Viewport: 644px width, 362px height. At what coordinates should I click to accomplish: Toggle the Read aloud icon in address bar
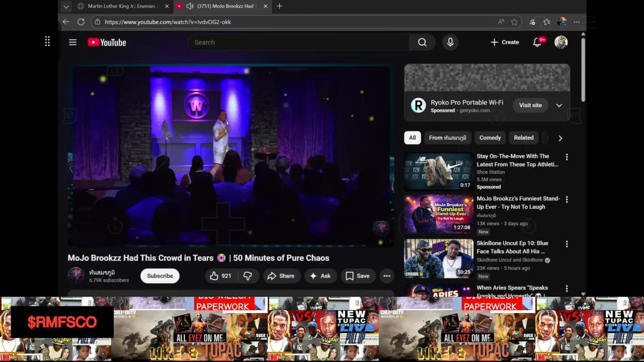coord(501,22)
